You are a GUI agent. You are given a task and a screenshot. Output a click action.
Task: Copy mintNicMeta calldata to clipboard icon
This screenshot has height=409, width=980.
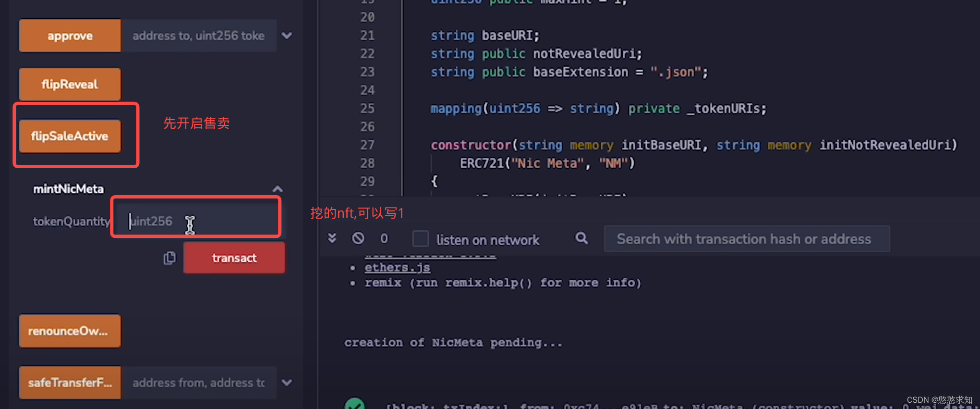point(169,258)
